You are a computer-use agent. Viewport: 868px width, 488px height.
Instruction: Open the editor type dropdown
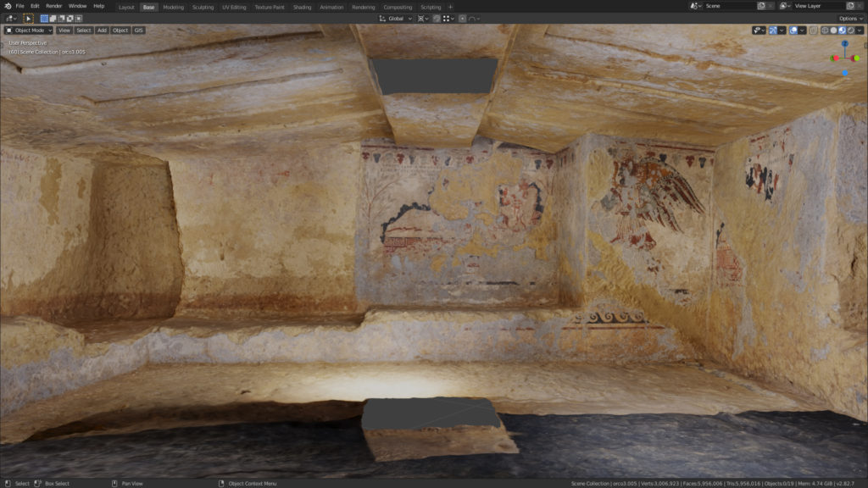(x=10, y=19)
